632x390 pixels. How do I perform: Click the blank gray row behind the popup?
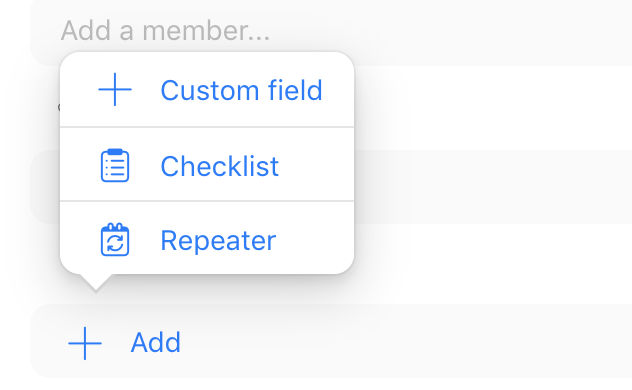click(492, 187)
